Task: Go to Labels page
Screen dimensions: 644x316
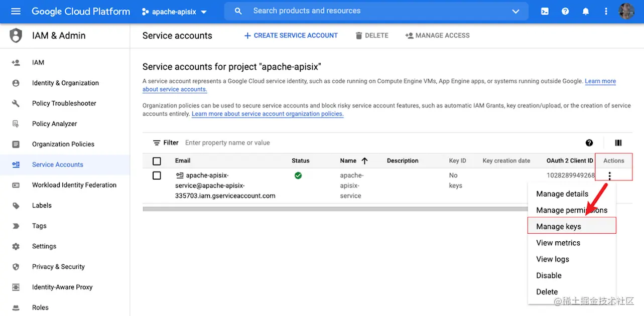Action: (42, 206)
